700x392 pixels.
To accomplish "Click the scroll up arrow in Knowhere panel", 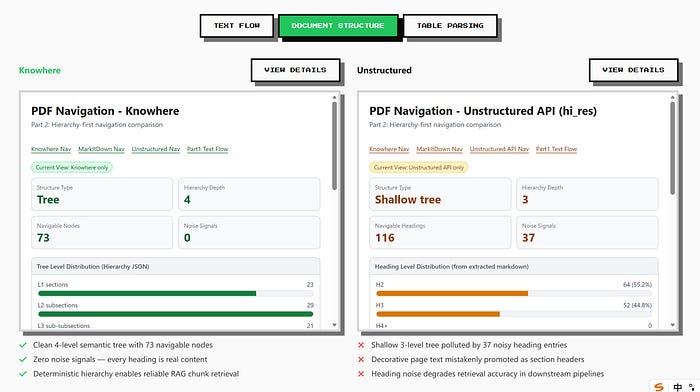I will pos(334,97).
